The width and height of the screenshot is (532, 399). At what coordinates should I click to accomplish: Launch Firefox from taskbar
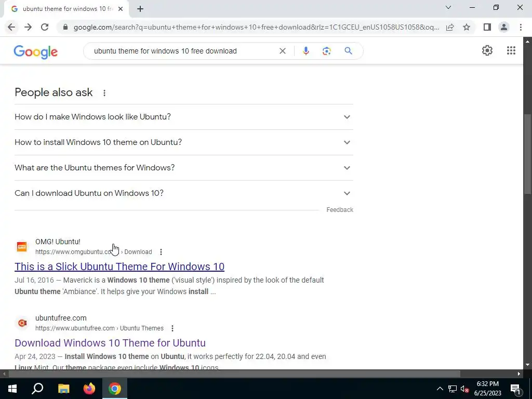tap(89, 389)
